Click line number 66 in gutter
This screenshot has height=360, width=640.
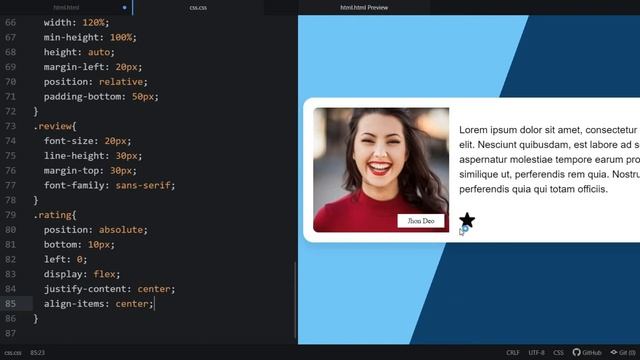[11, 22]
